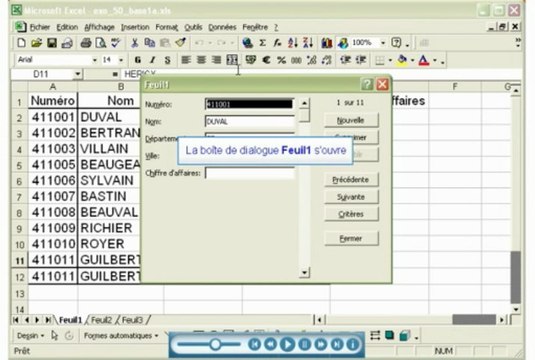Toggle Underline formatting (S)
535x360 pixels.
tap(168, 60)
